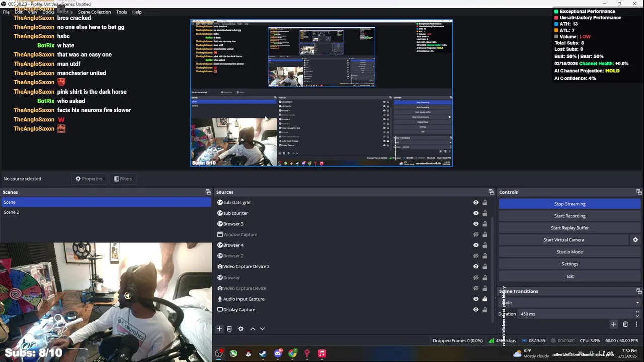Start the Replay Buffer

coord(570,228)
